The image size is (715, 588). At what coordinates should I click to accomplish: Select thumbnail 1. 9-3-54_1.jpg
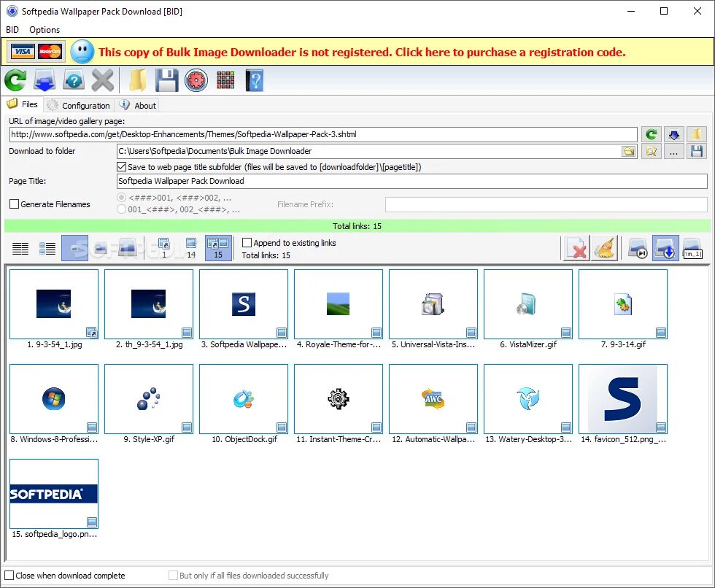click(x=54, y=304)
